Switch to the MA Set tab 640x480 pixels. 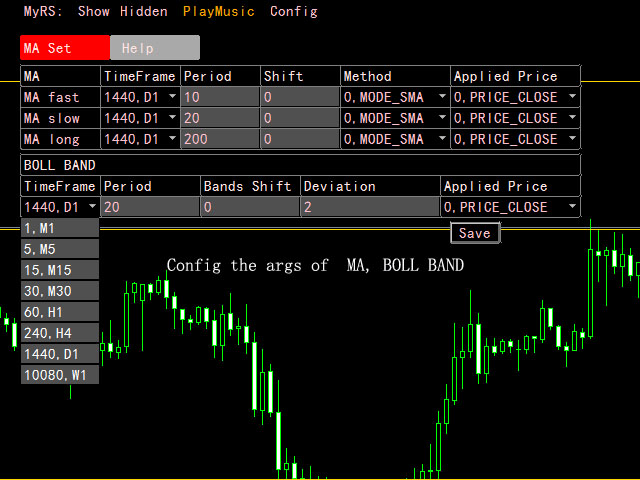tap(65, 48)
